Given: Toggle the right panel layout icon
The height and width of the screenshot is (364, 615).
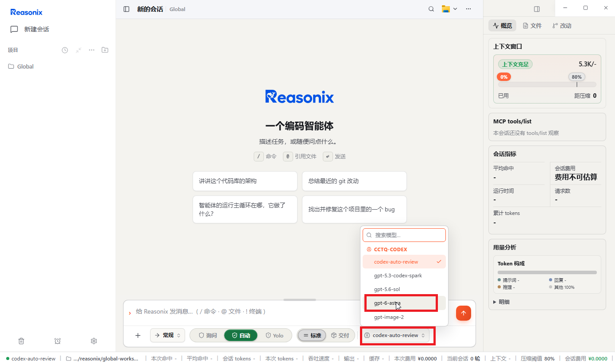Looking at the screenshot, I should [x=537, y=9].
